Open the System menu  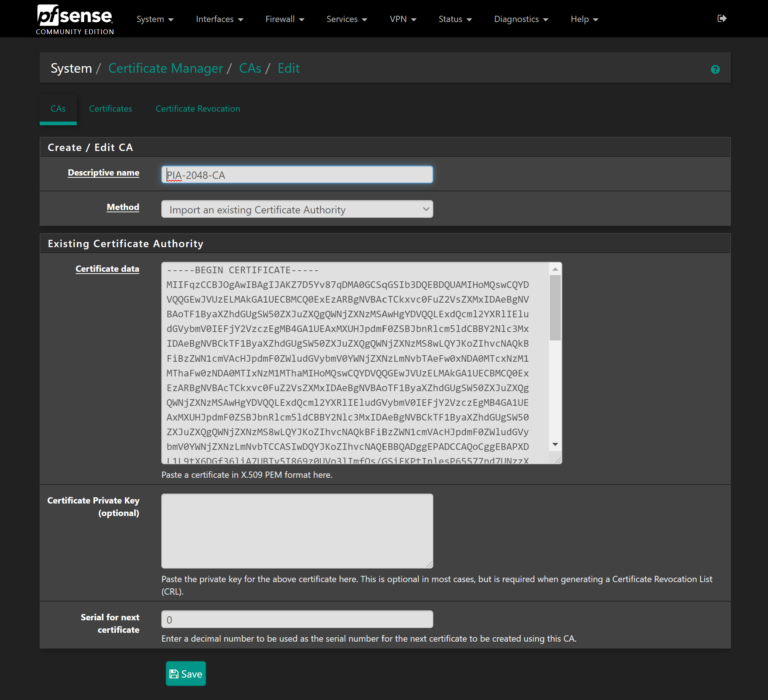pos(155,19)
